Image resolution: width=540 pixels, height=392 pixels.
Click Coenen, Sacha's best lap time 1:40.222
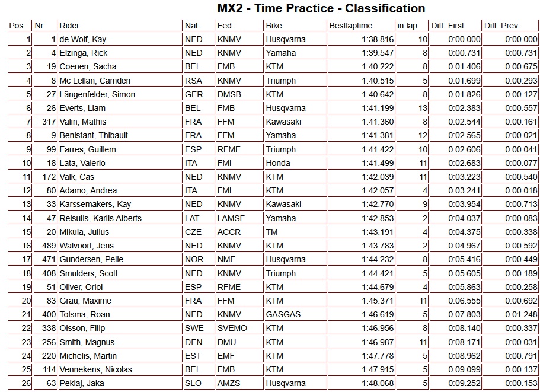(378, 66)
